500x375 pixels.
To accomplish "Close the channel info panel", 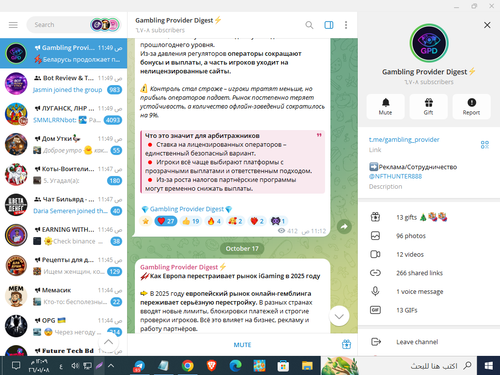I will (x=487, y=25).
